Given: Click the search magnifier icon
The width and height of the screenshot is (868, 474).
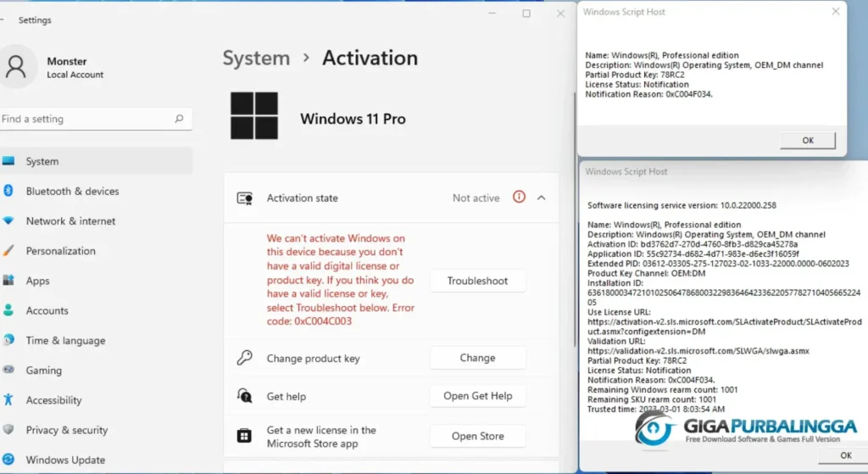Looking at the screenshot, I should click(179, 119).
